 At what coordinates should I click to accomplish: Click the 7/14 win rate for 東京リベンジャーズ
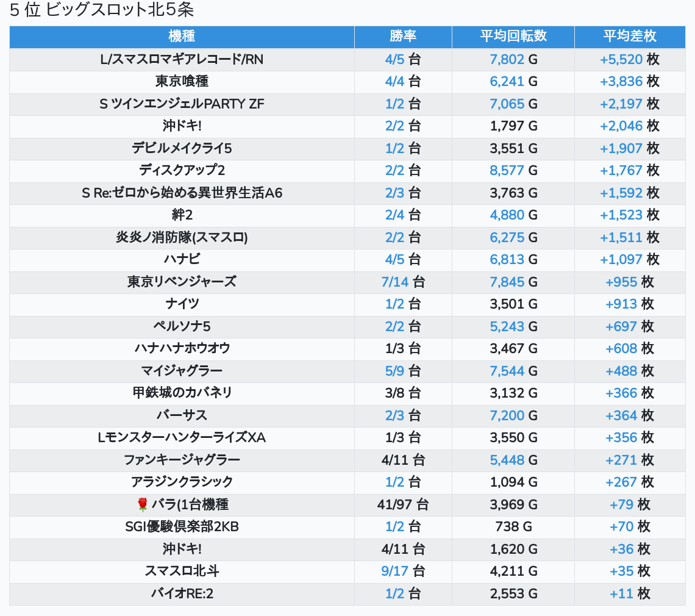(x=394, y=282)
